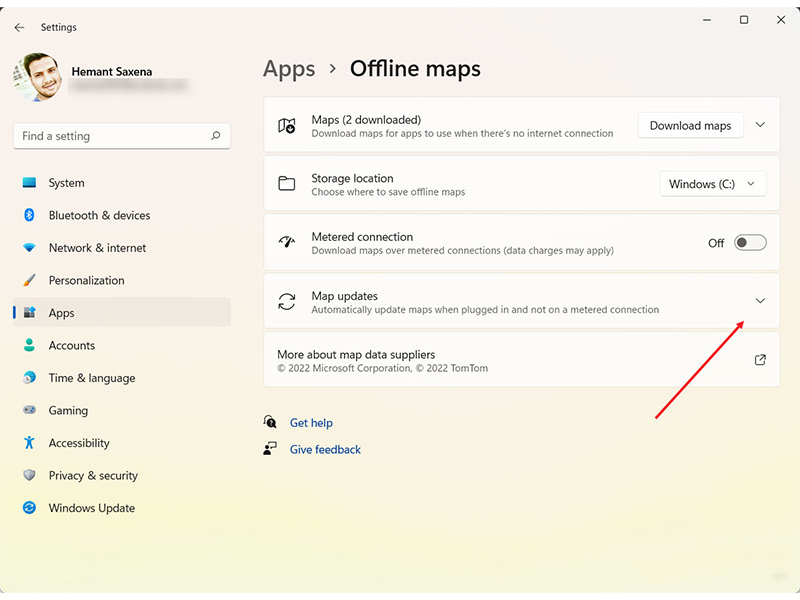This screenshot has width=800, height=600.
Task: Click the Metered connection title text
Action: point(362,237)
